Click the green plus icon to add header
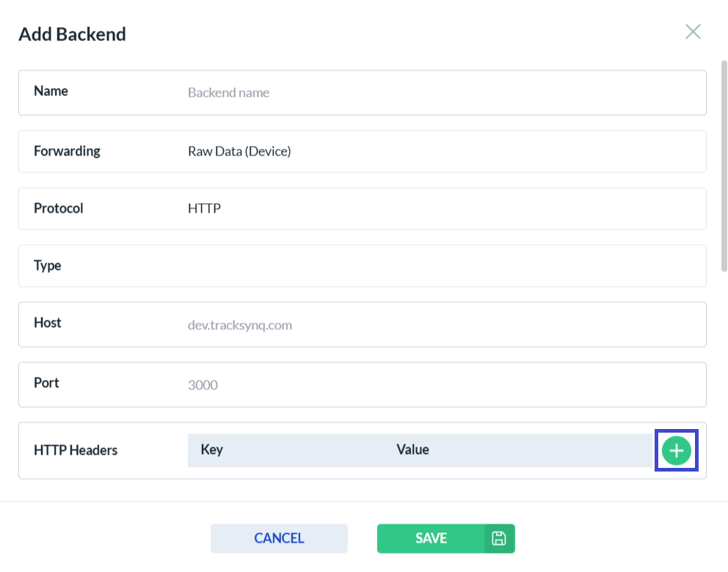Image resolution: width=728 pixels, height=572 pixels. 677,451
